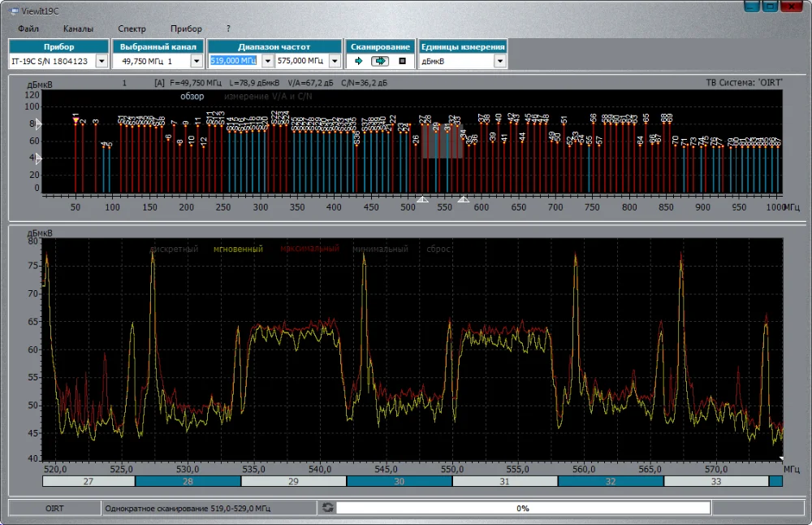Start continuous scan with double arrow
This screenshot has height=525, width=812.
point(380,61)
